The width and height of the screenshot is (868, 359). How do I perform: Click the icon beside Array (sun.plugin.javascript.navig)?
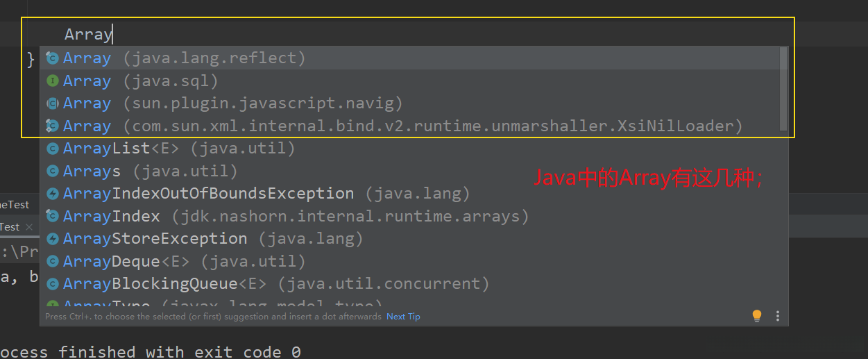pyautogui.click(x=52, y=103)
